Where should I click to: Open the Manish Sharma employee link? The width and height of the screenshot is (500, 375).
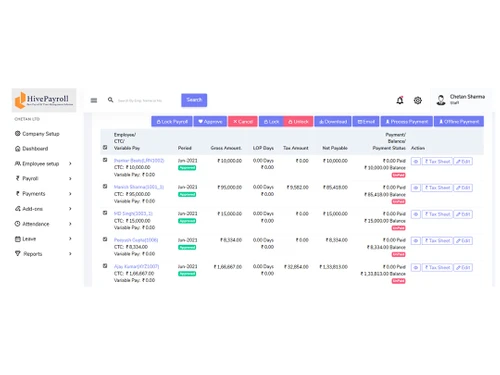139,187
